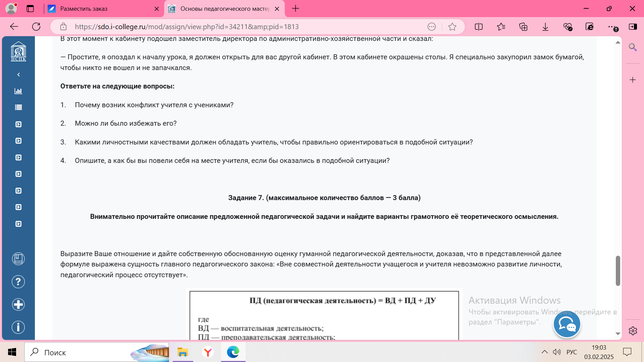Open the info icon in sidebar
This screenshot has height=362, width=644.
click(18, 327)
